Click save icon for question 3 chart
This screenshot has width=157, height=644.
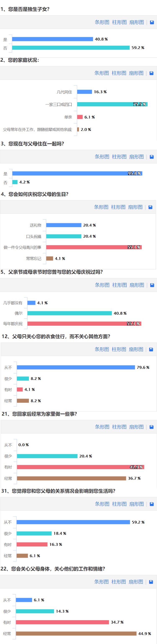(x=152, y=157)
